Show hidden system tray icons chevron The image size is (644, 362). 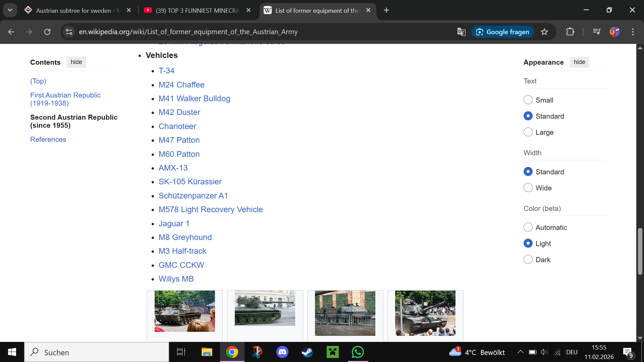[x=520, y=352]
